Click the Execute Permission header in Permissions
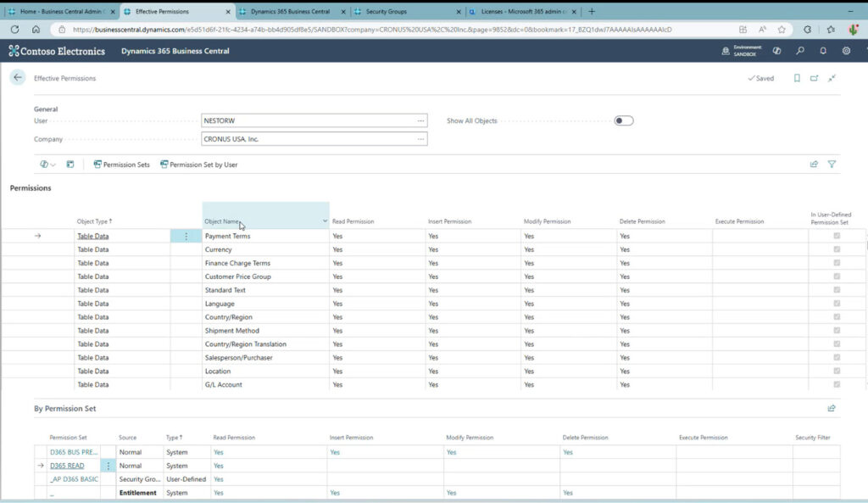Screen dimensions: 868x503 click(x=739, y=221)
